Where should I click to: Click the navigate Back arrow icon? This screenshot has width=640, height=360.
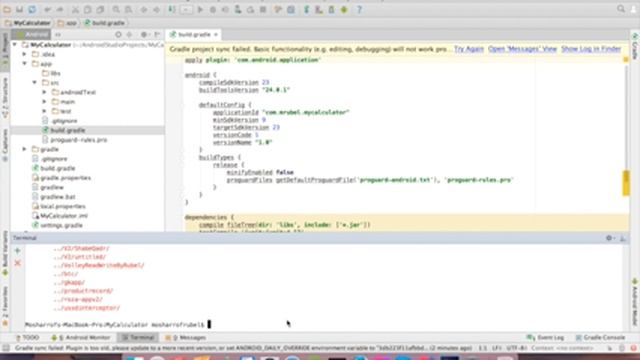click(x=144, y=9)
